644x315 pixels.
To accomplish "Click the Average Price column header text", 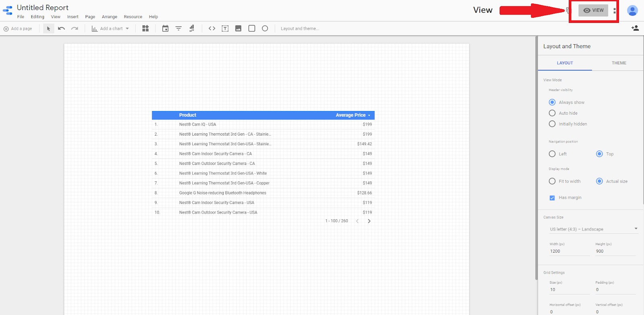I will click(351, 115).
